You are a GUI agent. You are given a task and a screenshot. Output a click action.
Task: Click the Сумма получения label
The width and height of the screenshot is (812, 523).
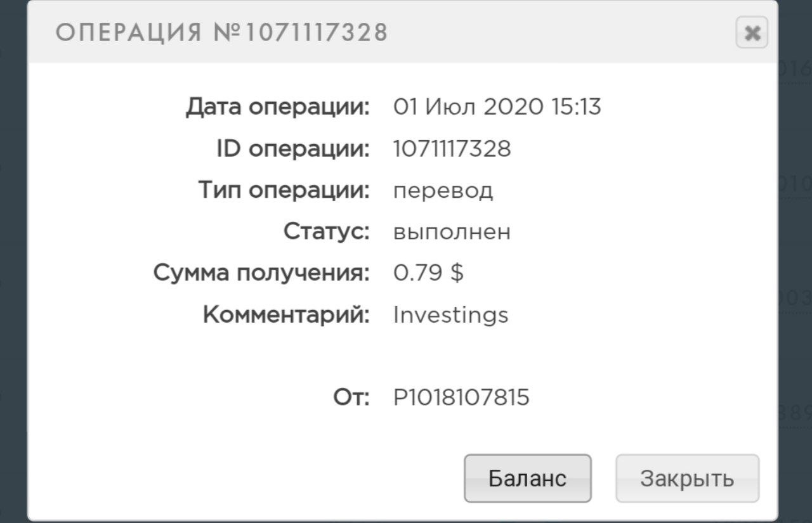click(261, 273)
